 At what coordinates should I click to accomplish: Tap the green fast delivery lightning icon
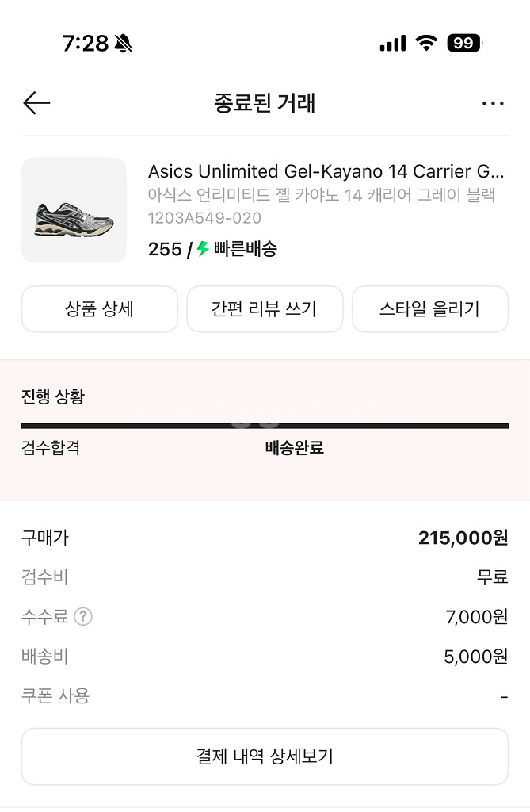(204, 249)
